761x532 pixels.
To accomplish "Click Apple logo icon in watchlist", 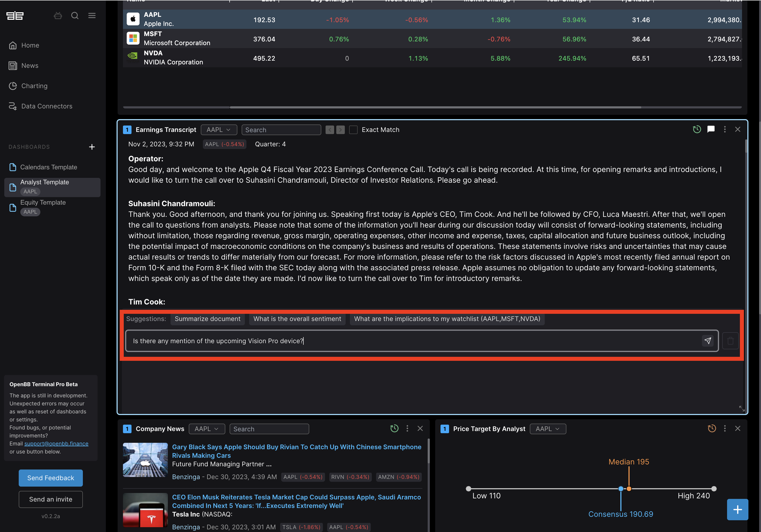I will [133, 19].
